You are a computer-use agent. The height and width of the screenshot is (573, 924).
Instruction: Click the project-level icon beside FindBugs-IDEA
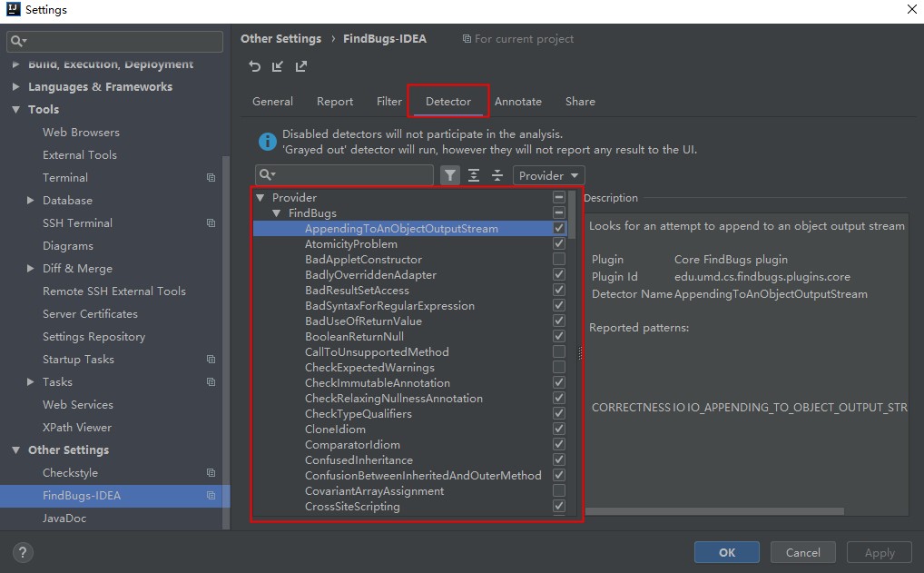click(x=211, y=496)
